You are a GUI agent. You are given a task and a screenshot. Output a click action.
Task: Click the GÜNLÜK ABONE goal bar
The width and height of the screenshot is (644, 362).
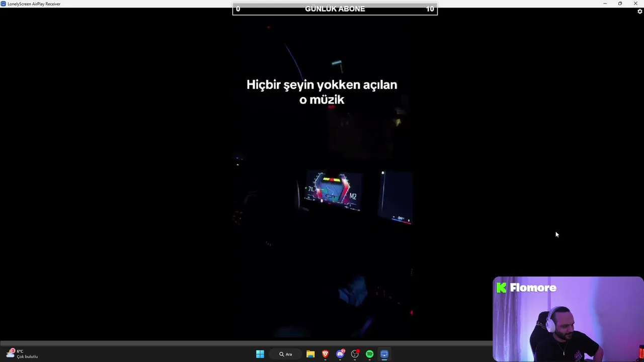click(335, 9)
